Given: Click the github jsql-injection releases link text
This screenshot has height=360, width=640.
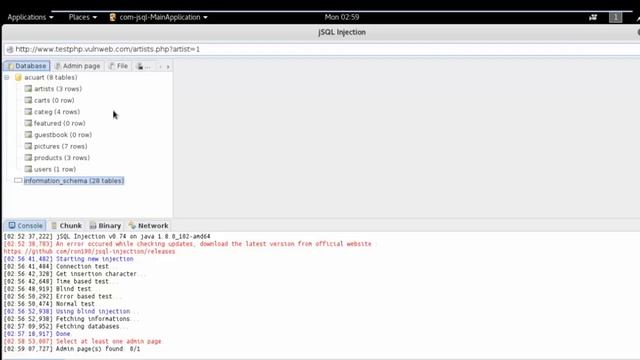Looking at the screenshot, I should click(x=89, y=251).
